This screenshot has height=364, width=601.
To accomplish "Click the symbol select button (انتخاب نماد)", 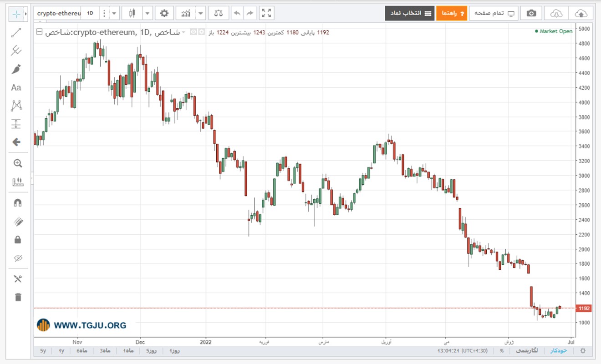I will [x=409, y=13].
